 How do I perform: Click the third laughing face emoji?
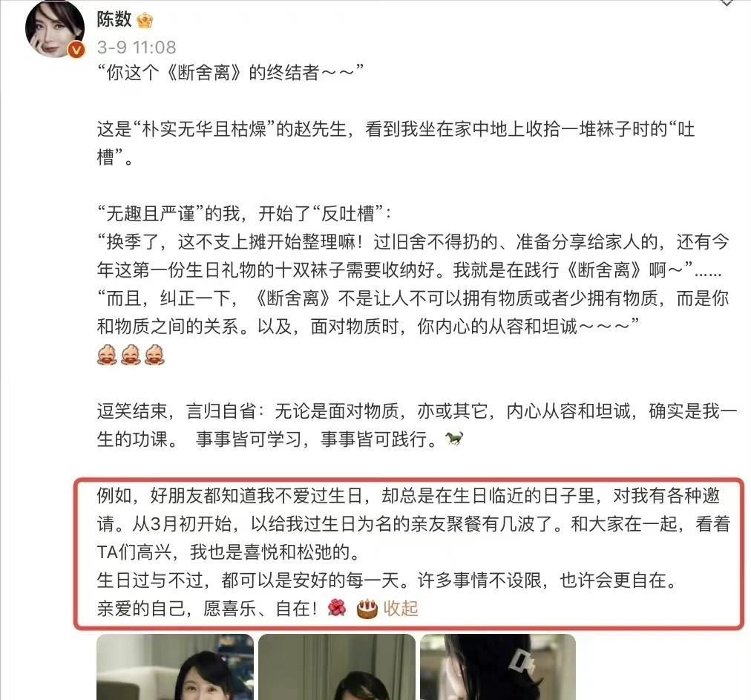(x=154, y=355)
